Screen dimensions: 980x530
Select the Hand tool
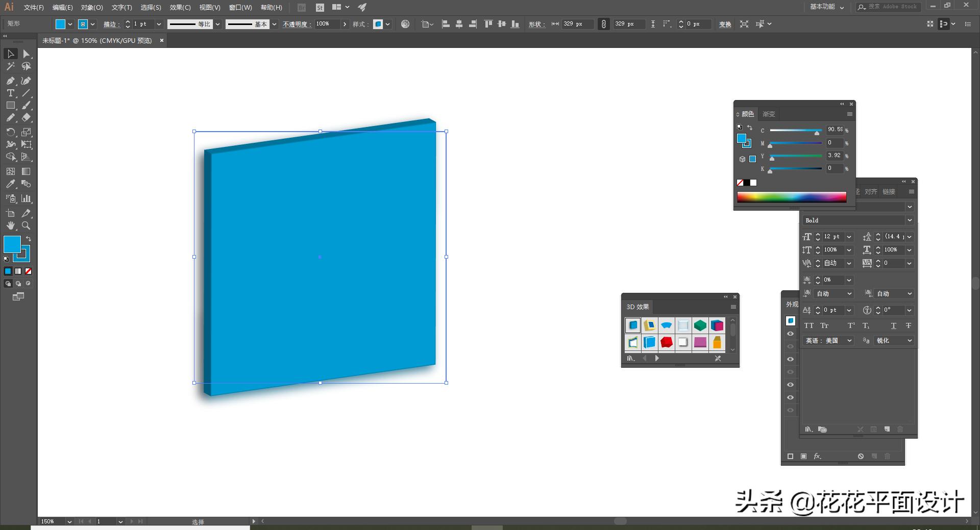pyautogui.click(x=10, y=225)
